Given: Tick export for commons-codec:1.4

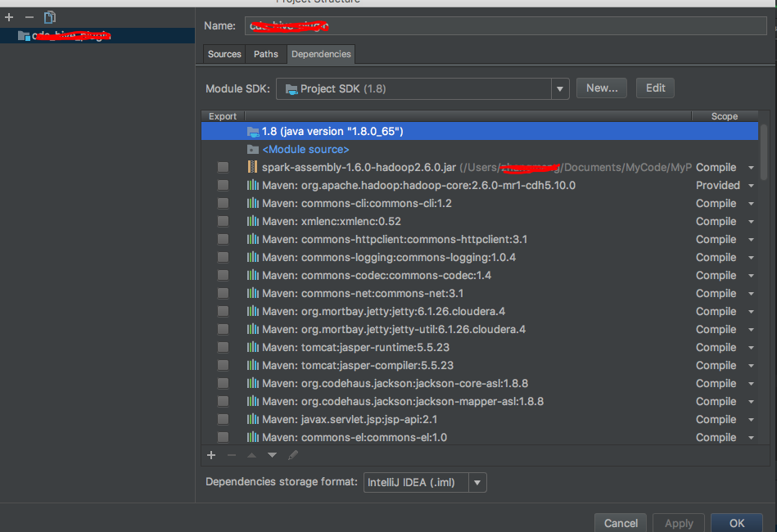Looking at the screenshot, I should coord(223,275).
